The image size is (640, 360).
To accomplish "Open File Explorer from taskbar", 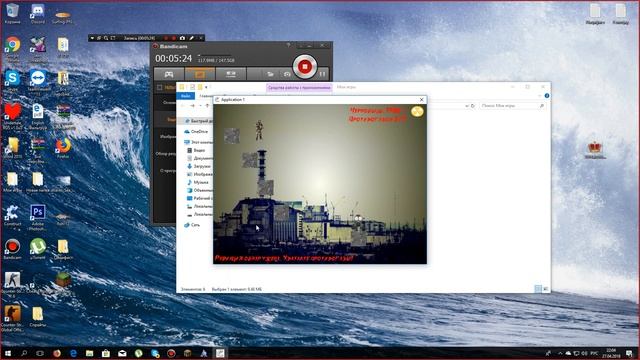I will 89,353.
